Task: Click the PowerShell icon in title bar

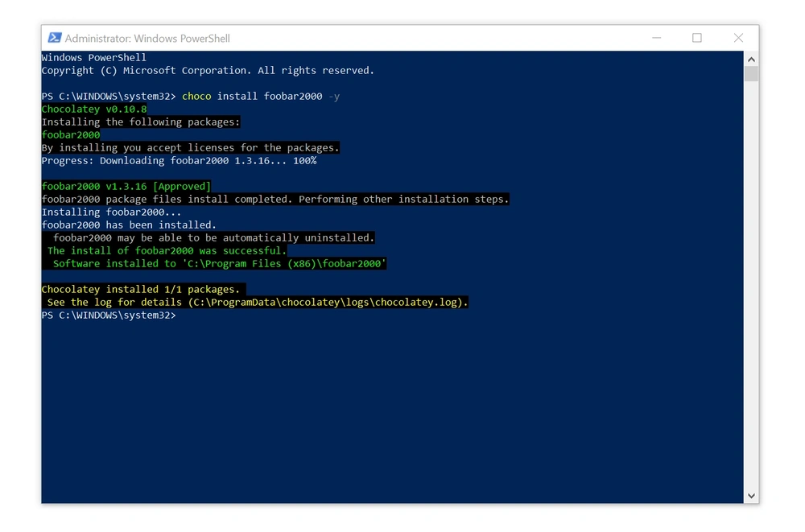Action: 55,38
